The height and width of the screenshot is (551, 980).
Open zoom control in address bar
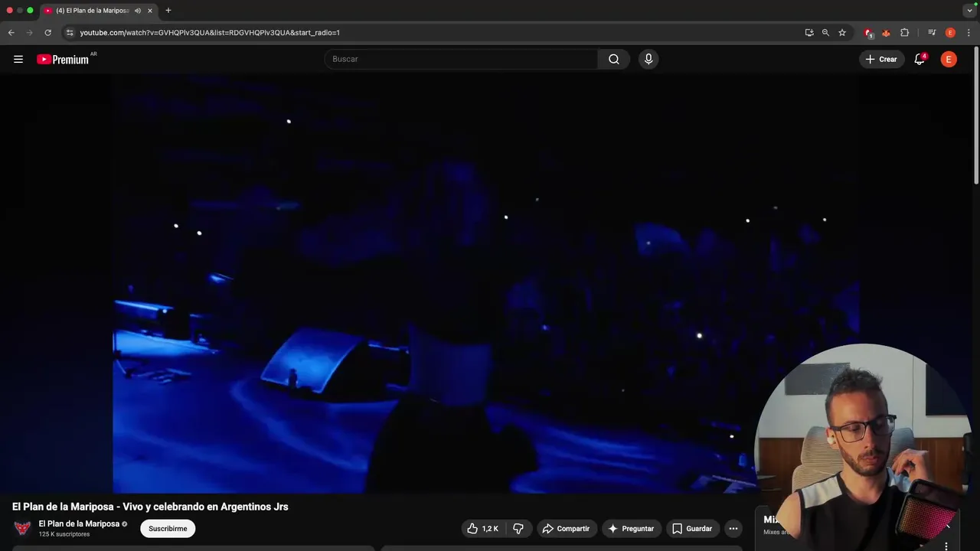point(825,32)
